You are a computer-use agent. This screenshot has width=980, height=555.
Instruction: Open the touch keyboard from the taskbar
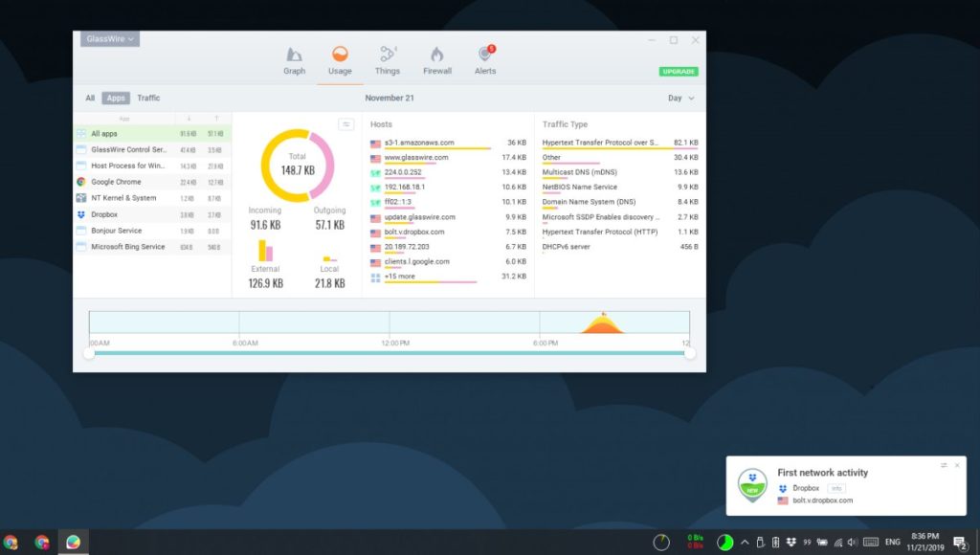(x=873, y=541)
